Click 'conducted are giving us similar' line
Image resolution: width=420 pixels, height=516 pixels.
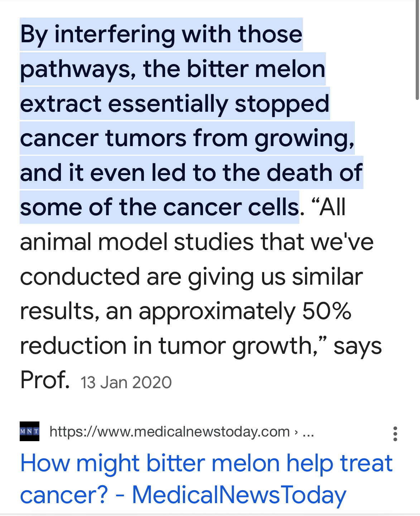coord(191,277)
